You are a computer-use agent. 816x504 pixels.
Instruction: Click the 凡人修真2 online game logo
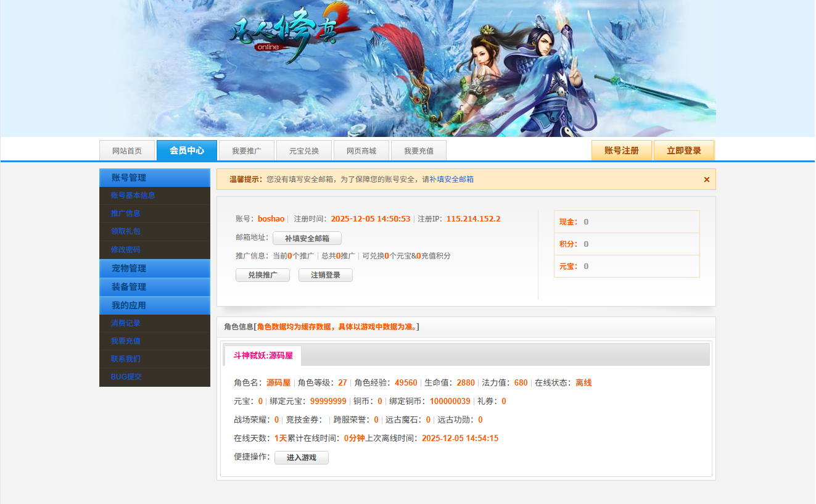[x=287, y=36]
